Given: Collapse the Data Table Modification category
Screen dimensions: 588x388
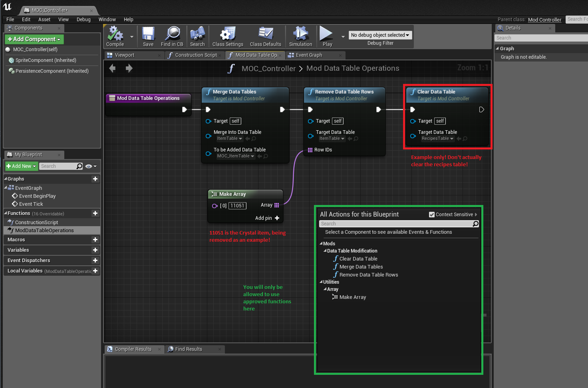Looking at the screenshot, I should [325, 251].
